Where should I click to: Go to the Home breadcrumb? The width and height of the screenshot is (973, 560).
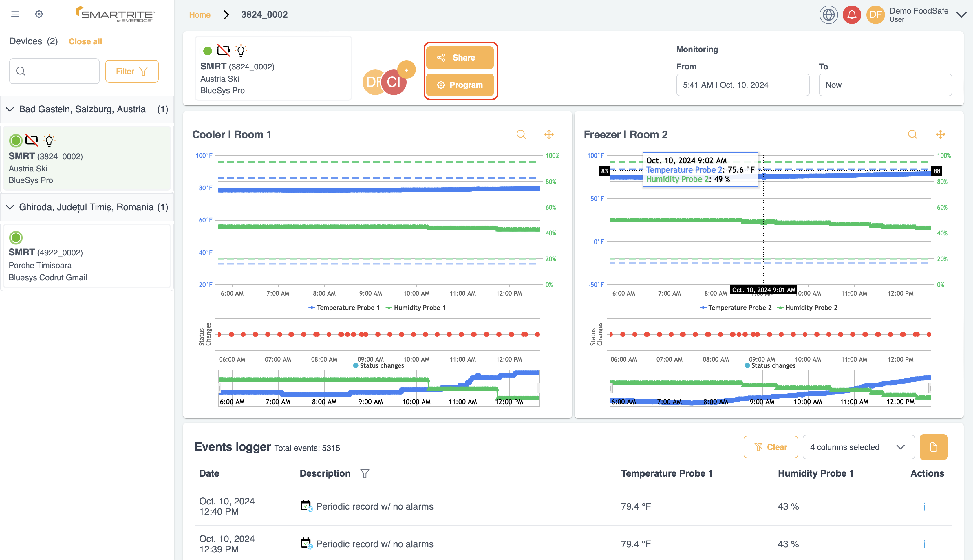click(x=200, y=14)
